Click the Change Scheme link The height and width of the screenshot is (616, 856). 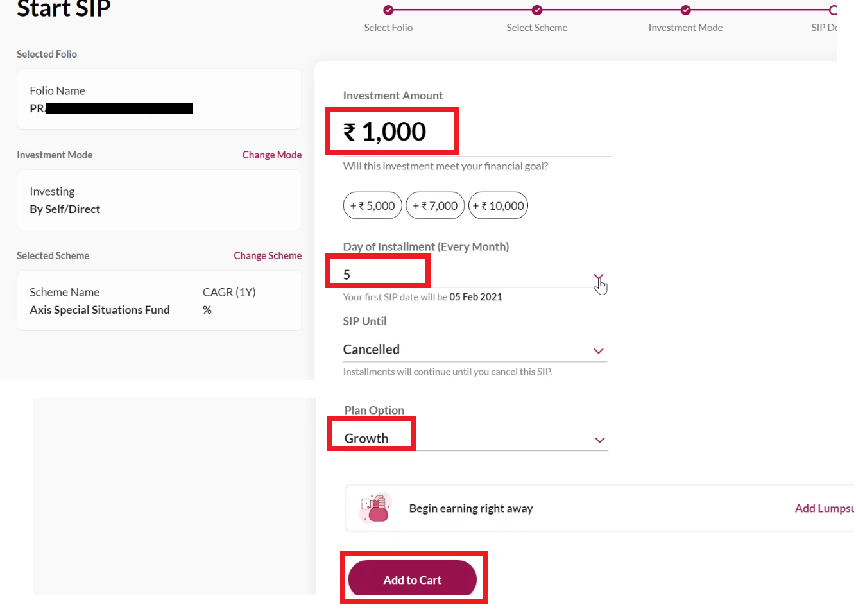click(268, 255)
